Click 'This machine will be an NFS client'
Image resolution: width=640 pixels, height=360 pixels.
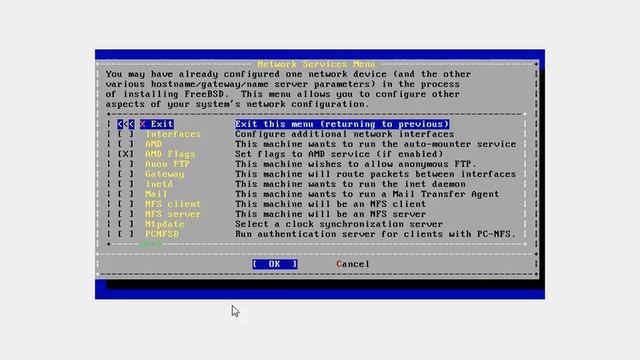pos(331,204)
